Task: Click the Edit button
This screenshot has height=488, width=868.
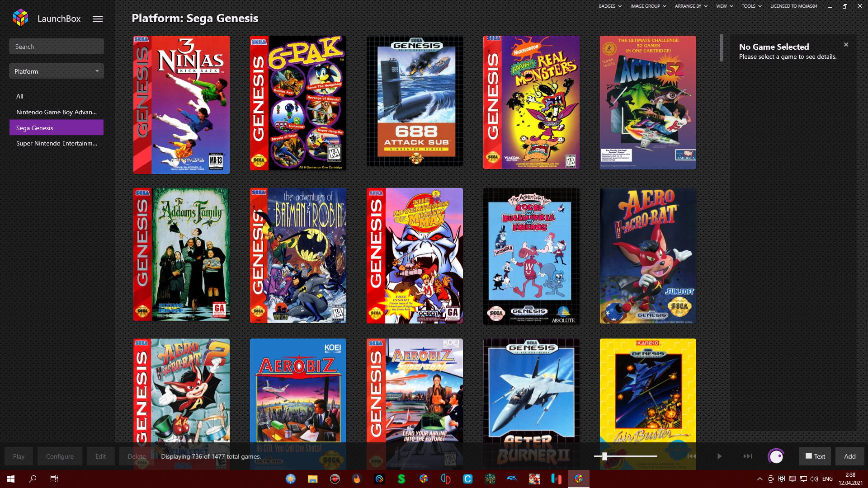Action: [x=100, y=456]
